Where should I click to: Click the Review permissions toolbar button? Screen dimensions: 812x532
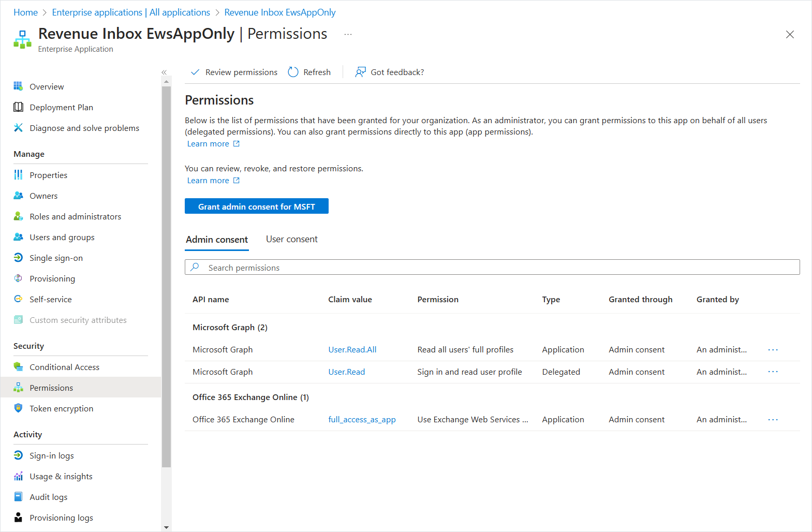(234, 72)
